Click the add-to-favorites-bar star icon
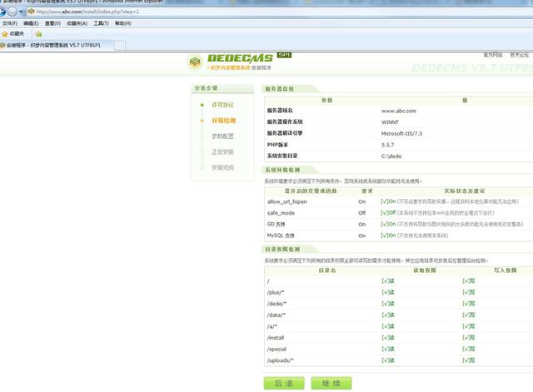This screenshot has height=392, width=533. click(x=39, y=34)
